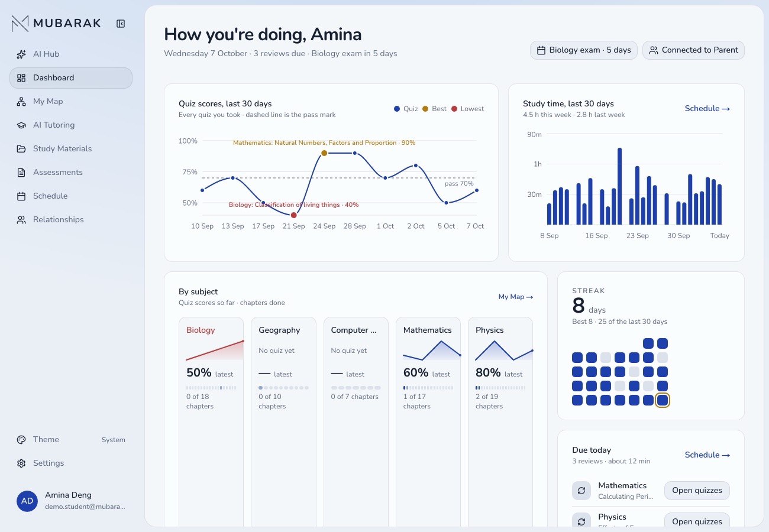
Task: Click the My Map hierarchy icon
Action: [x=21, y=101]
